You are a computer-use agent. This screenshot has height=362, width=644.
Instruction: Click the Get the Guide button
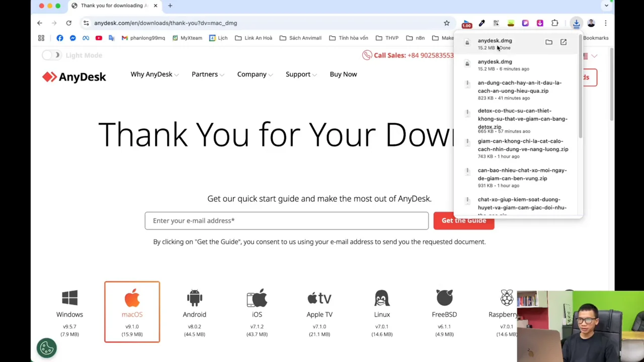click(463, 221)
